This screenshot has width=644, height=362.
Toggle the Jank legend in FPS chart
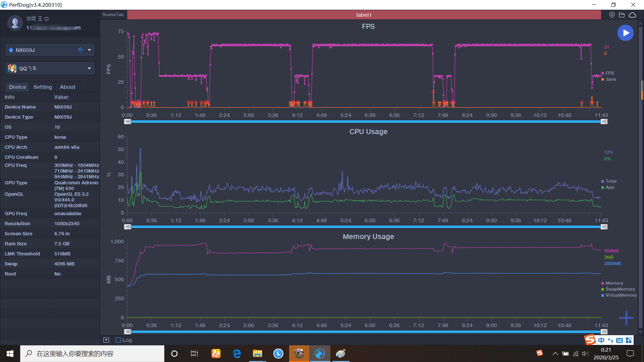(610, 79)
